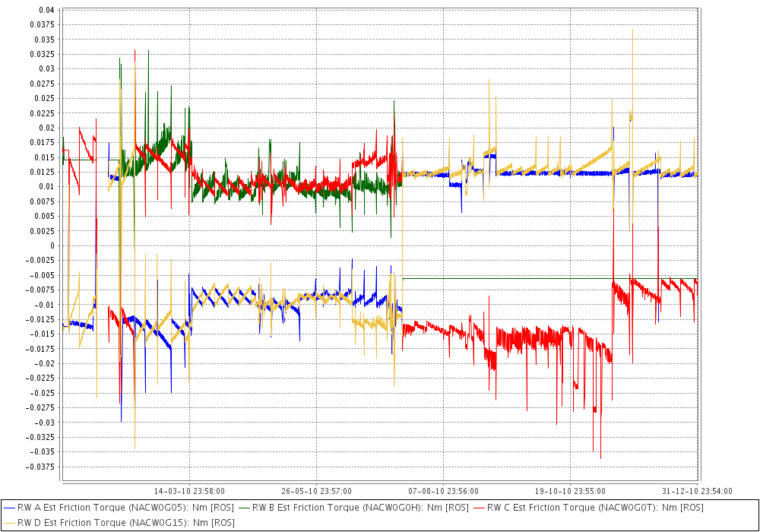Screen dimensions: 760x532
Task: Click the 31-12-10 23:54:00 time axis label
Action: point(697,491)
